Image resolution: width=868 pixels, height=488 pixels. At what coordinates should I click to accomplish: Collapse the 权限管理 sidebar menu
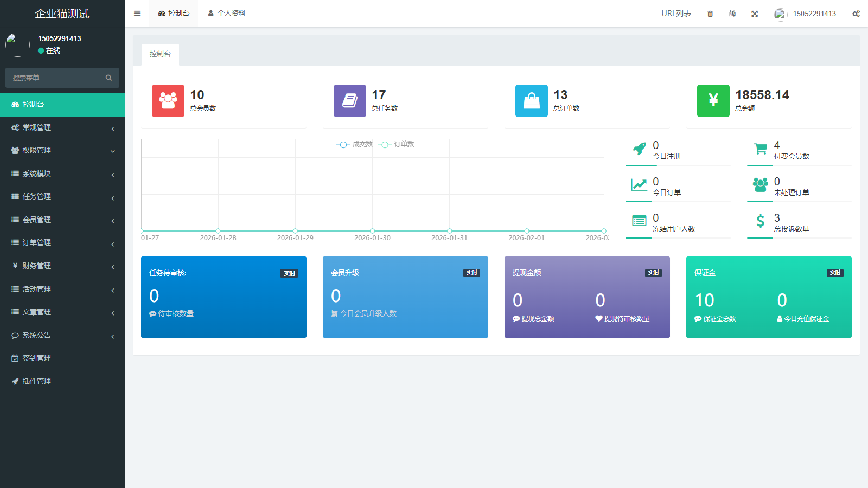click(x=62, y=150)
